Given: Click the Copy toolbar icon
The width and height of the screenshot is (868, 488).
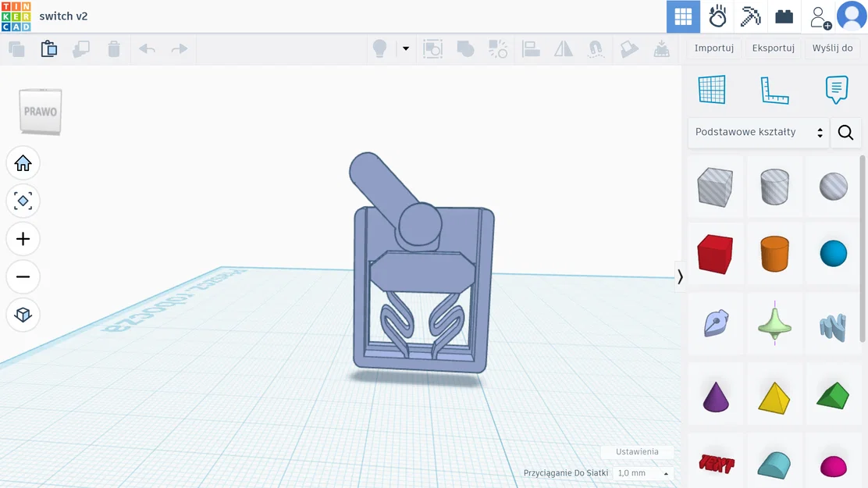Looking at the screenshot, I should point(16,48).
